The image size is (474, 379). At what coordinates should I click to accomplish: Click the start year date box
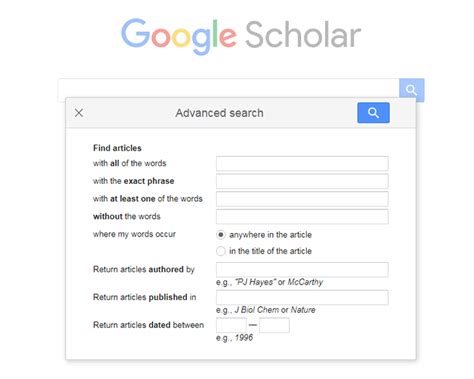click(x=231, y=325)
